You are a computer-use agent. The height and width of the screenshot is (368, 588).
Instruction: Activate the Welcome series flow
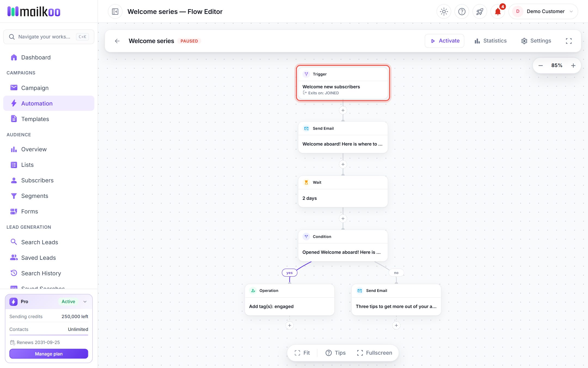(x=445, y=41)
